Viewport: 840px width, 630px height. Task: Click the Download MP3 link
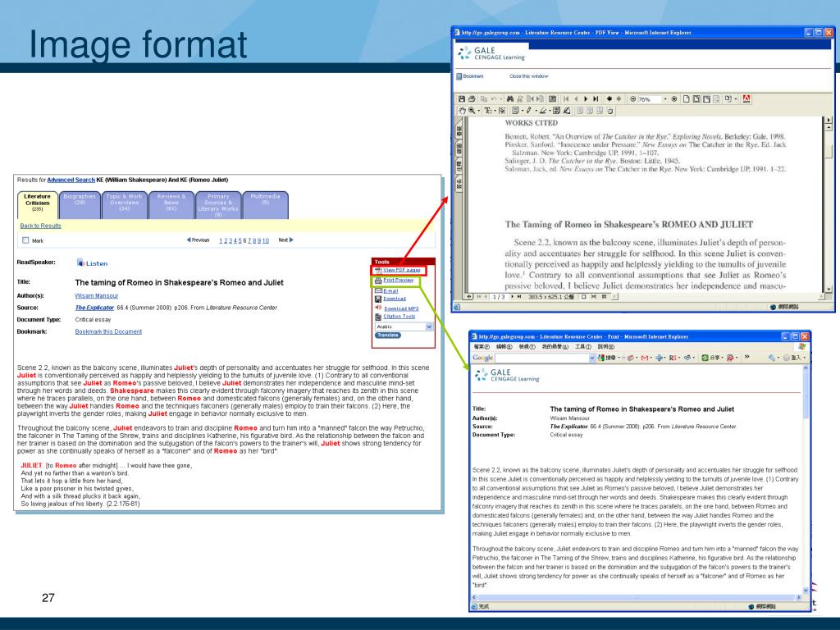400,308
